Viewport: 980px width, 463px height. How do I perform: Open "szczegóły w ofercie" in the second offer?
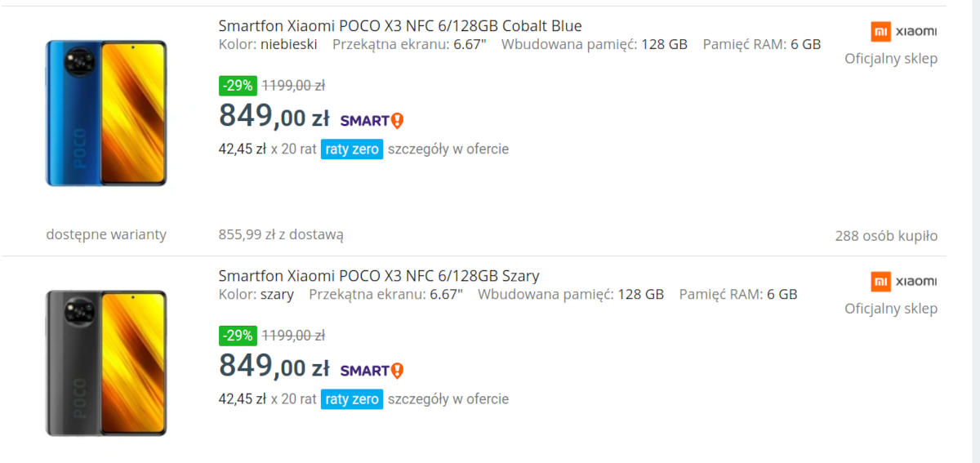pos(448,399)
